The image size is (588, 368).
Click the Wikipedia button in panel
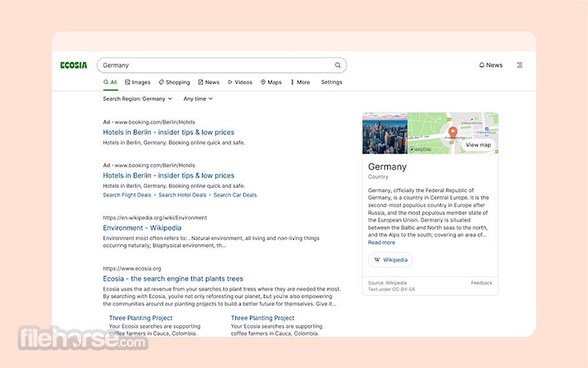coord(390,260)
